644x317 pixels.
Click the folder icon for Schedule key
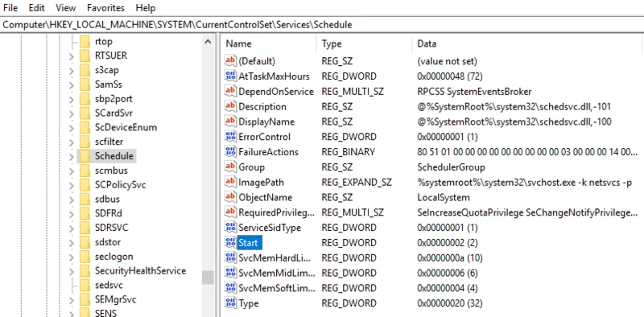[x=85, y=156]
